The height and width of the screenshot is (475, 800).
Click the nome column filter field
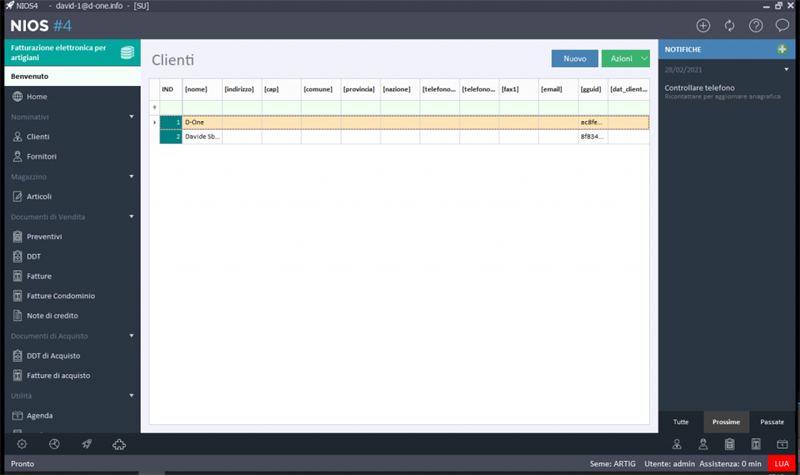[202, 108]
